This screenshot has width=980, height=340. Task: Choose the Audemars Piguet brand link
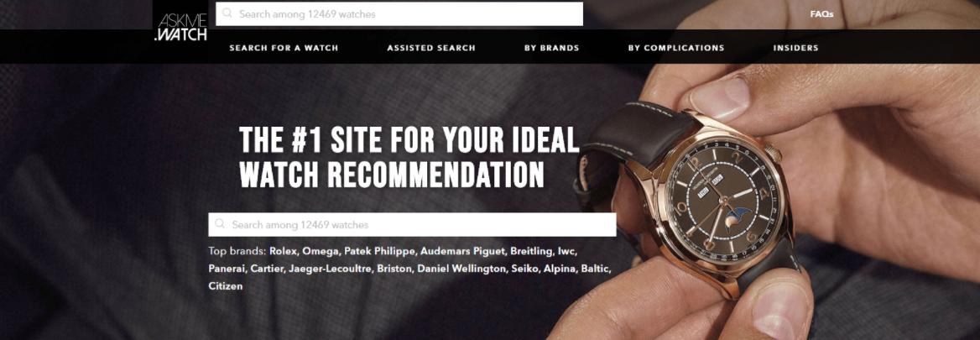coord(464,251)
